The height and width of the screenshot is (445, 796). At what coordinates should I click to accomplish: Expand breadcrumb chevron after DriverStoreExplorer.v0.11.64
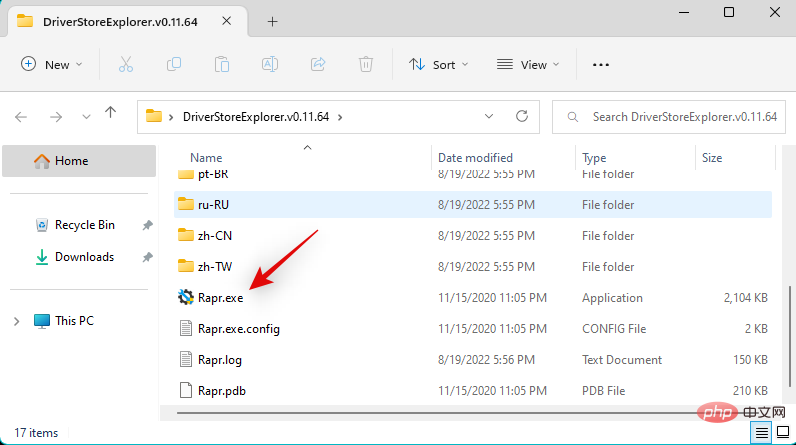click(340, 117)
